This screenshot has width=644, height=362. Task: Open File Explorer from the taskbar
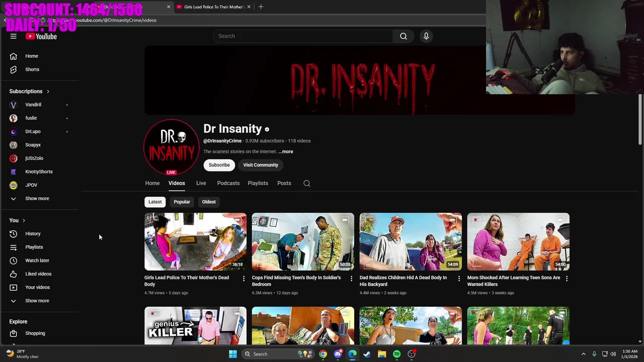pyautogui.click(x=382, y=354)
